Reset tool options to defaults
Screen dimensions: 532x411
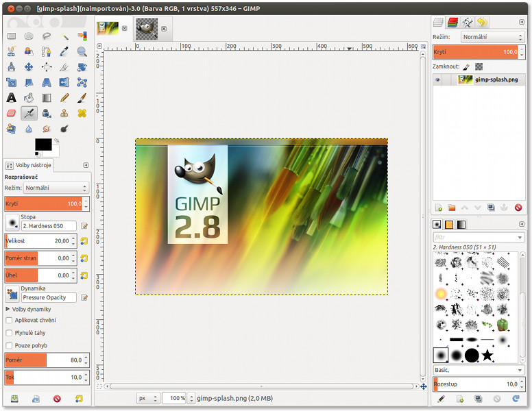coord(79,399)
